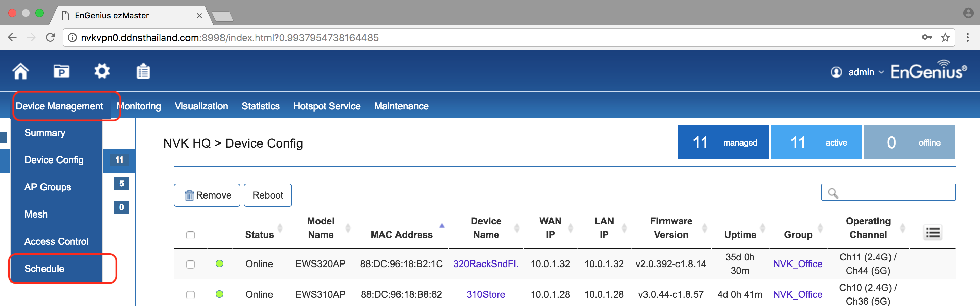980x306 pixels.
Task: Sort by the Group column arrows
Action: [820, 228]
